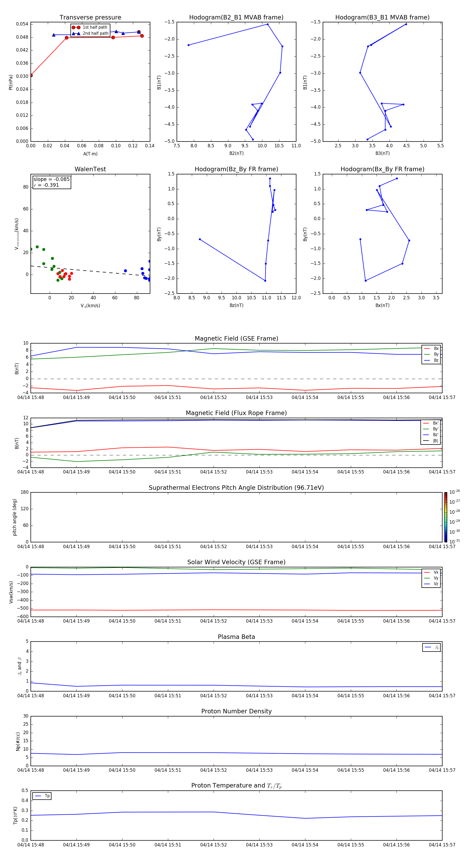Select "Vy" in the solar wind legend
The image size is (473, 868).
(431, 578)
